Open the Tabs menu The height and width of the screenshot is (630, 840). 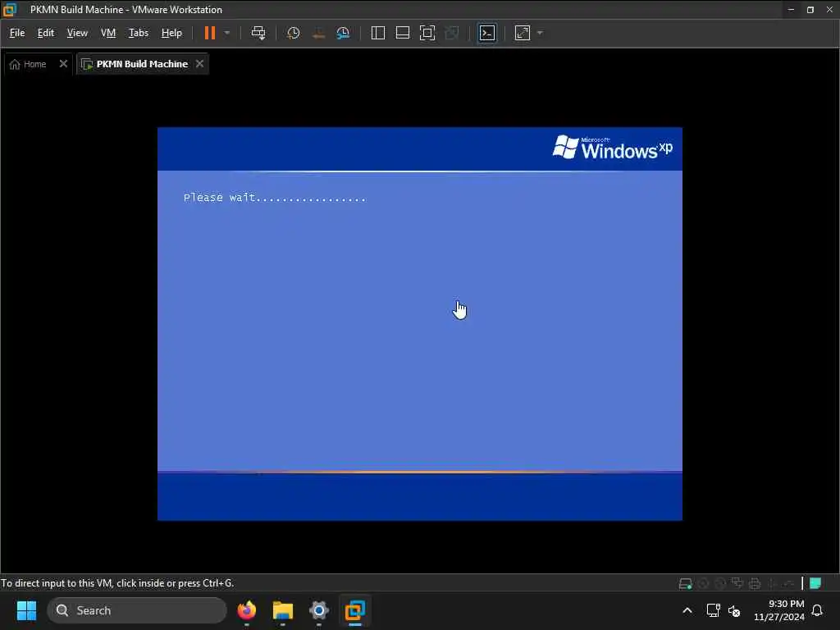[x=138, y=33]
